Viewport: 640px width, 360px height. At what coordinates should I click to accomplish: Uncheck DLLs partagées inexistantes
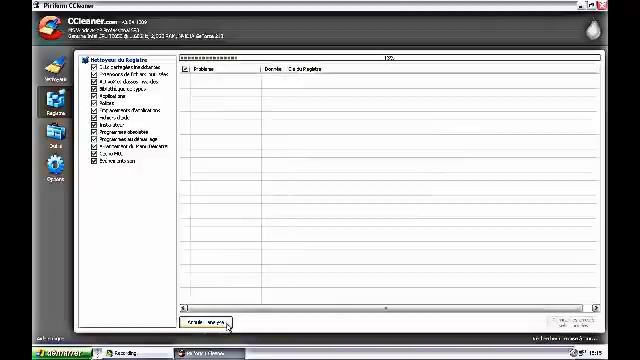pyautogui.click(x=94, y=67)
